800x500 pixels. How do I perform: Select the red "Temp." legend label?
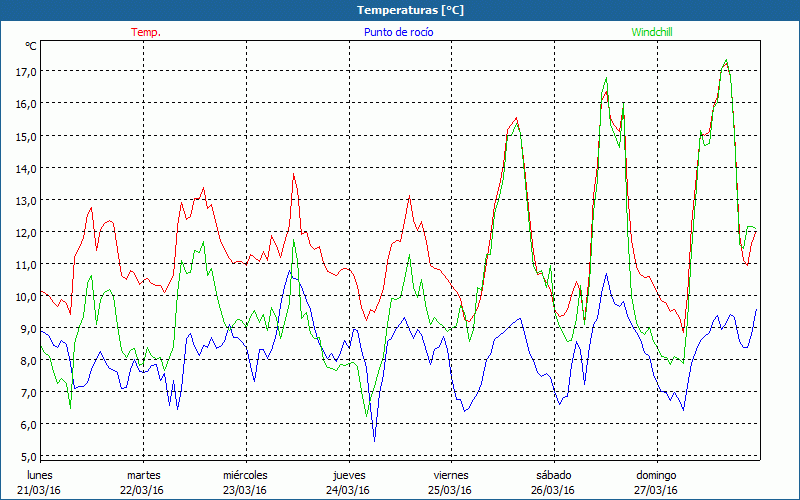146,32
